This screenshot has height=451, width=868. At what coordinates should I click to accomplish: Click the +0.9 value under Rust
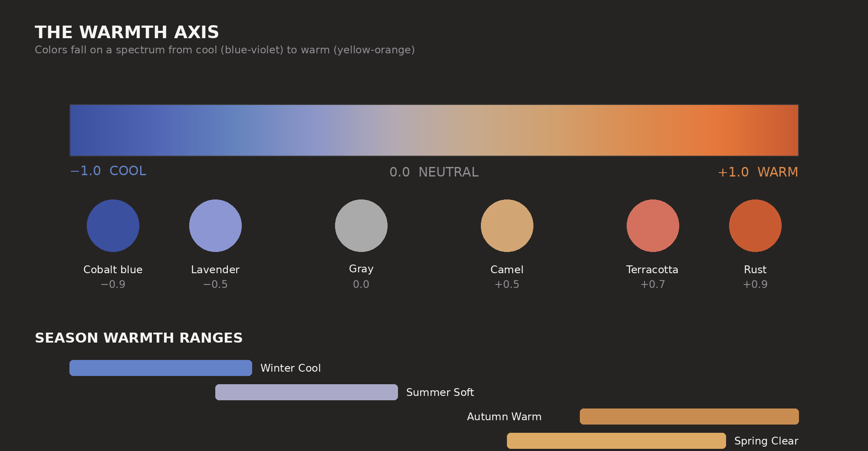pyautogui.click(x=755, y=284)
